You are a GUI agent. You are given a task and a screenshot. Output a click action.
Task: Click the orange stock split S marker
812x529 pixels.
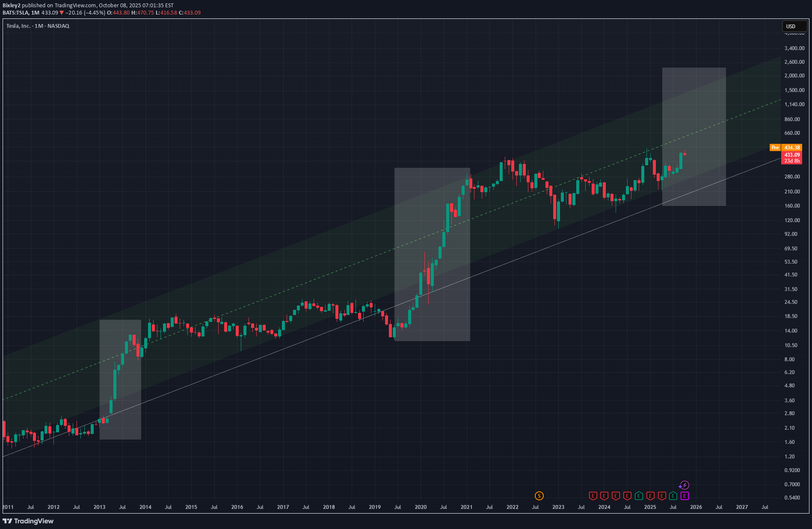(x=539, y=496)
